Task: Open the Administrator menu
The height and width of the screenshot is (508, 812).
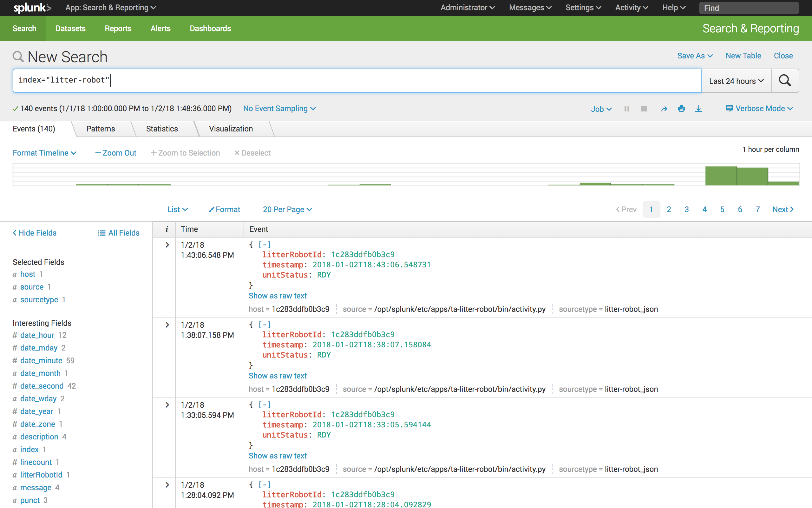Action: 468,8
